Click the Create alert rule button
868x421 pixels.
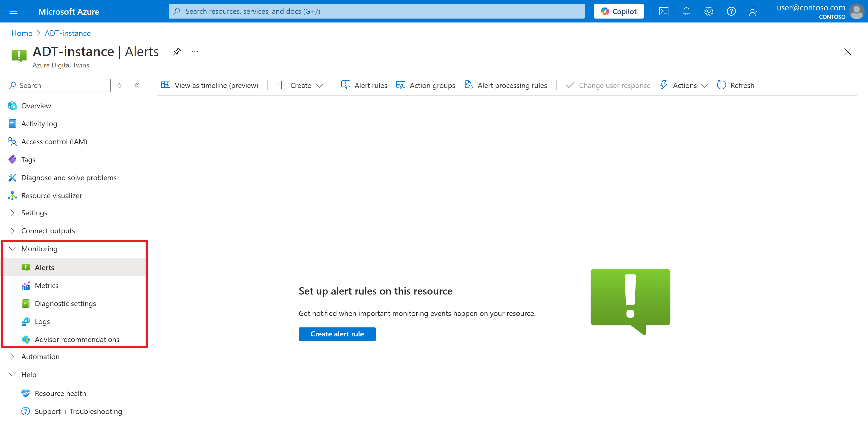(337, 334)
